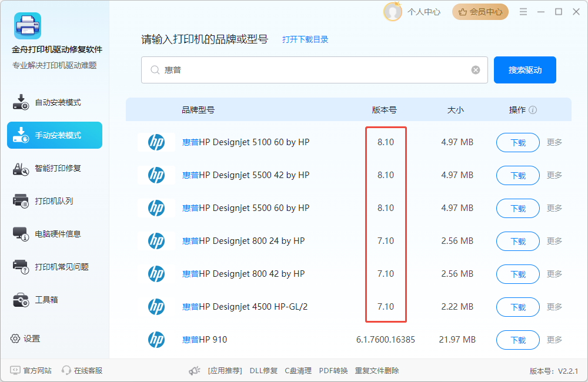The image size is (588, 382).
Task: Select 惠普HP Designjet 800 24 by HP name
Action: 243,241
